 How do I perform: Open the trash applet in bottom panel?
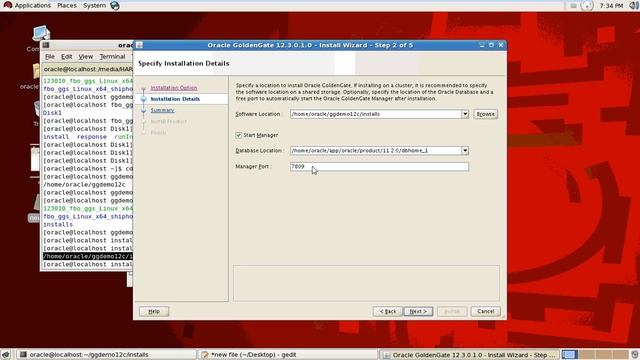point(635,355)
